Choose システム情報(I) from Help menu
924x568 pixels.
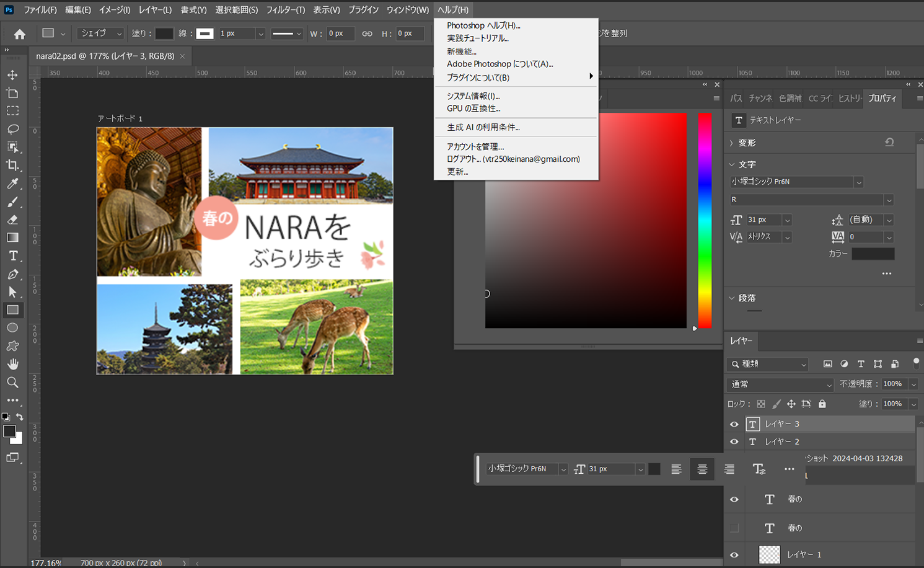[473, 95]
